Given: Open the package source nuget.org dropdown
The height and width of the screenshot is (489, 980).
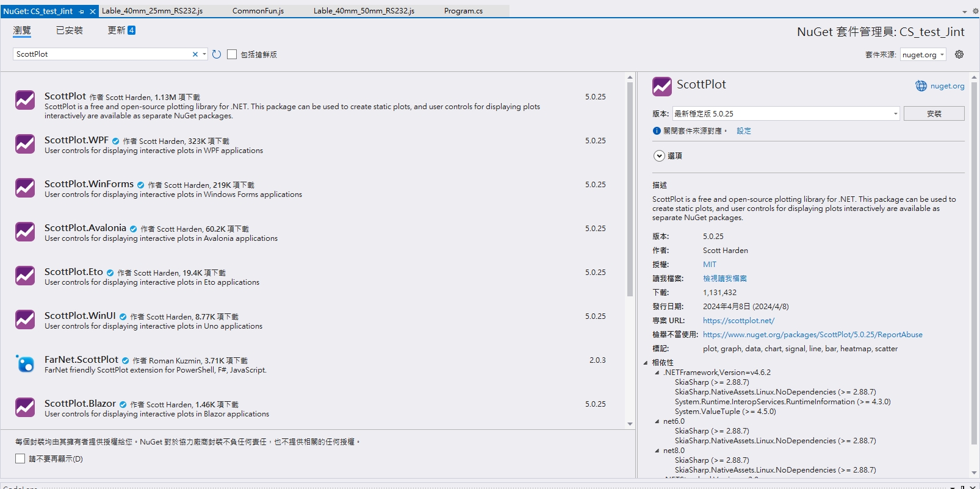Looking at the screenshot, I should 923,54.
